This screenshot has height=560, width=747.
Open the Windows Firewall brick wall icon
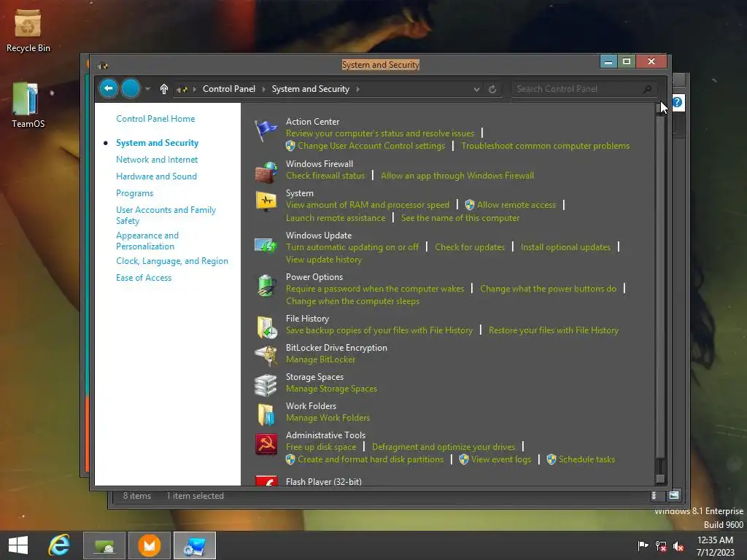click(266, 172)
